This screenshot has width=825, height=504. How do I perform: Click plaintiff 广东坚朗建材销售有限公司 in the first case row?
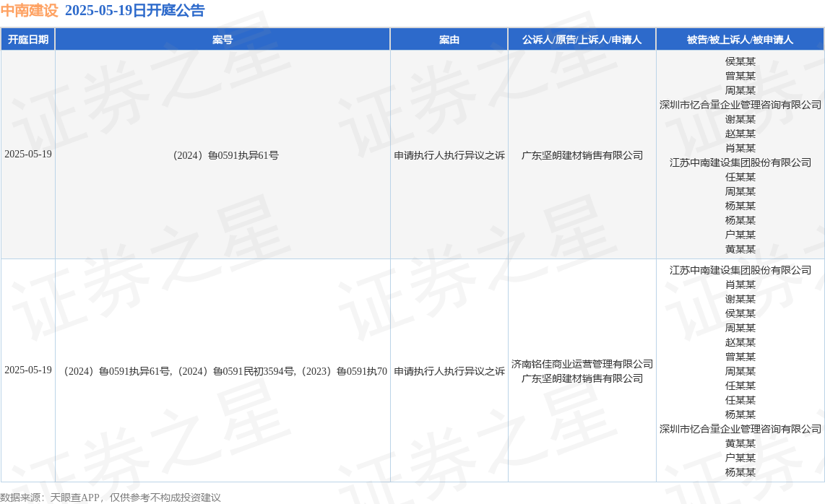[582, 155]
